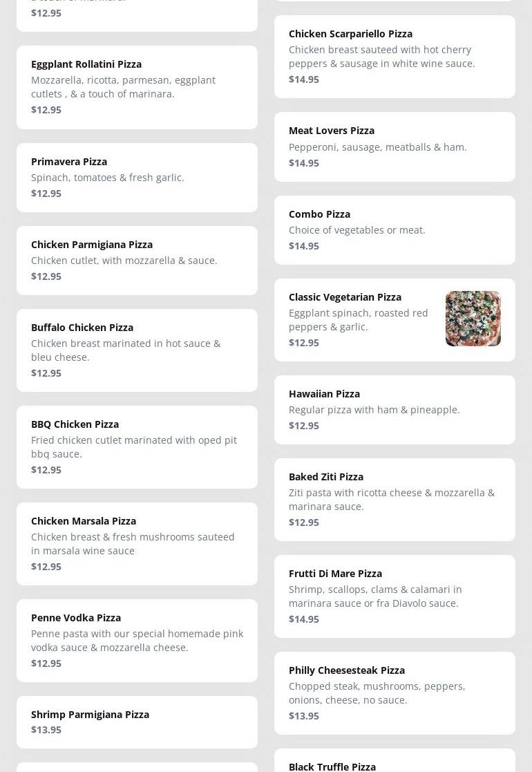This screenshot has height=772, width=532.
Task: Click the Combo Pizza menu item
Action: coord(395,230)
